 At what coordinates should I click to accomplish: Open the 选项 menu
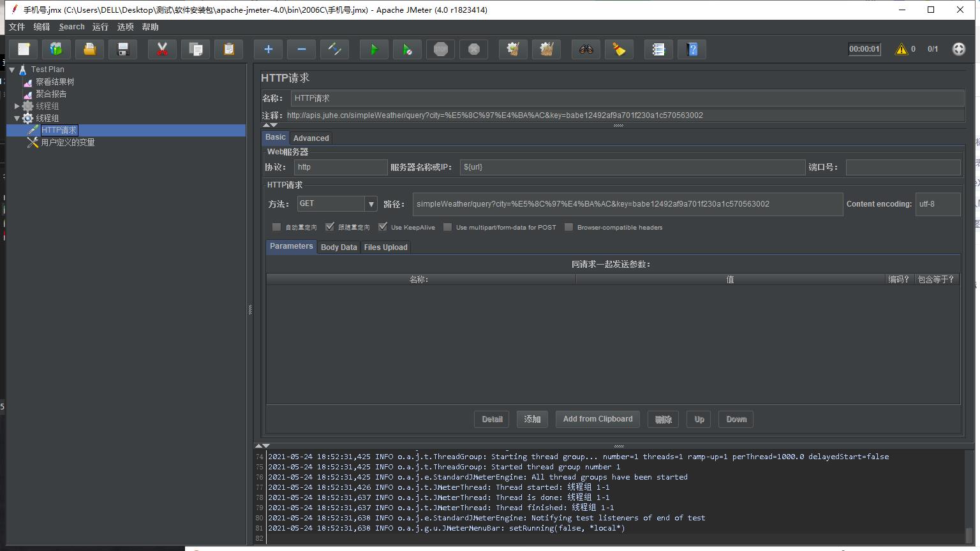point(126,27)
